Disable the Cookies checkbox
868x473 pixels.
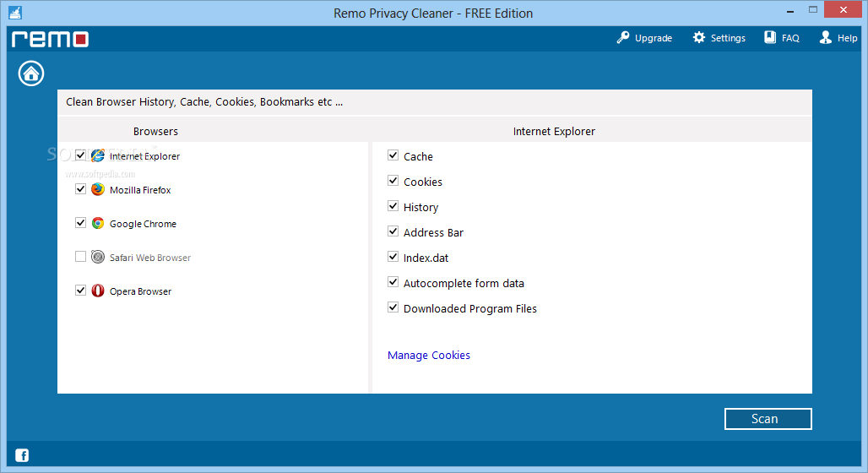click(x=393, y=181)
